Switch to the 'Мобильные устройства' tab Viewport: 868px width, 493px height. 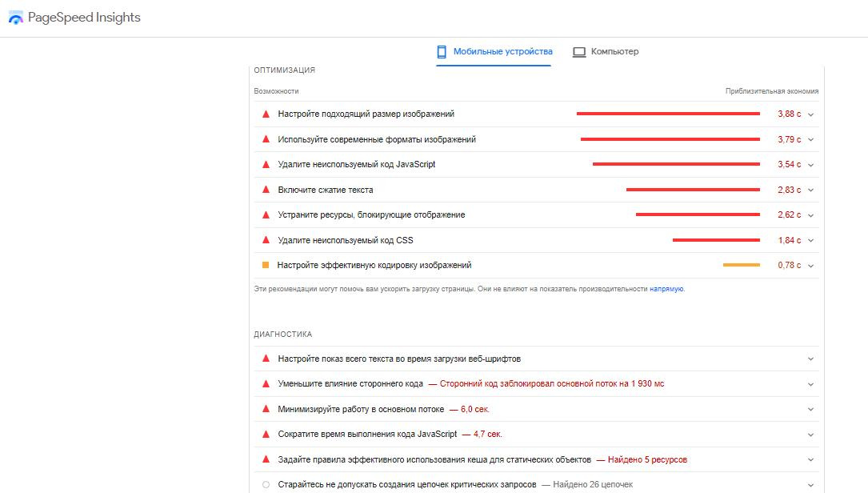click(x=494, y=51)
